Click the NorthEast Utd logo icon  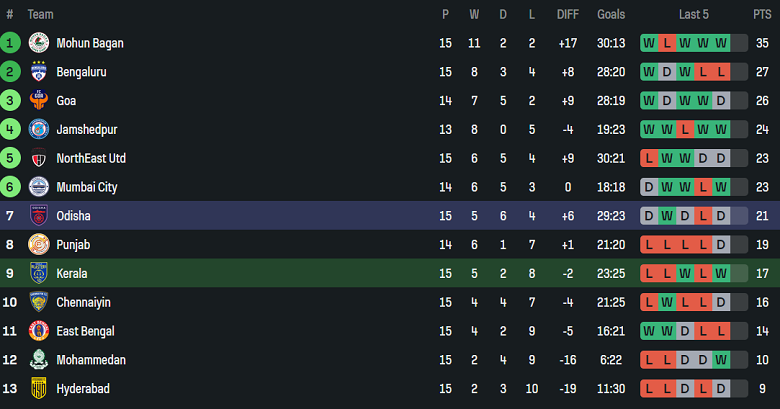pyautogui.click(x=39, y=158)
